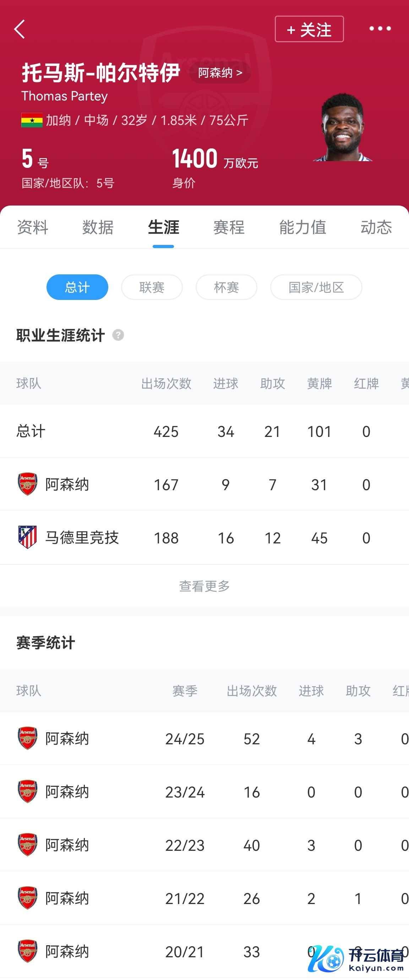Tap the Ghana flag icon
This screenshot has height=980, width=409.
pyautogui.click(x=32, y=120)
